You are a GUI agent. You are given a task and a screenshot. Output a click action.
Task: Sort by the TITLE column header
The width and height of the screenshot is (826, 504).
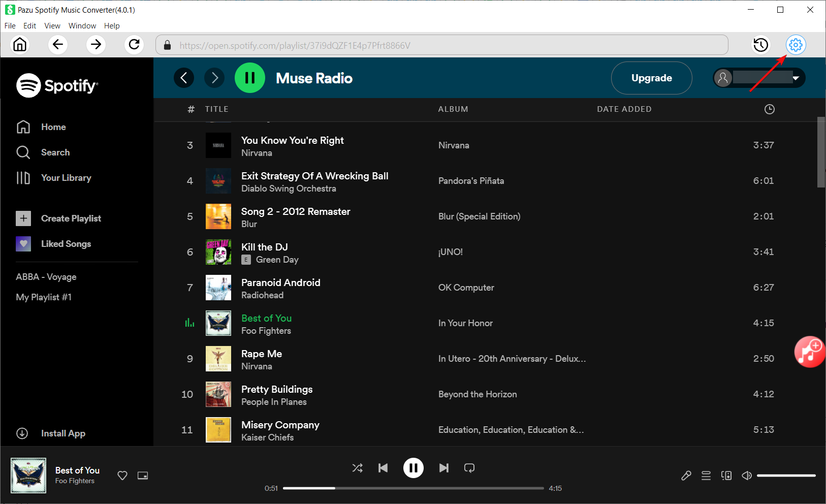click(x=217, y=109)
